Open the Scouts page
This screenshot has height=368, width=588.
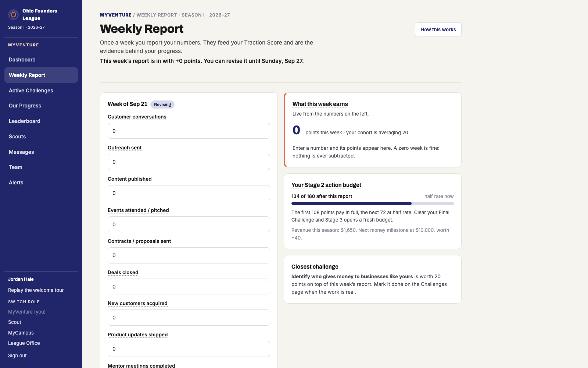coord(41,137)
